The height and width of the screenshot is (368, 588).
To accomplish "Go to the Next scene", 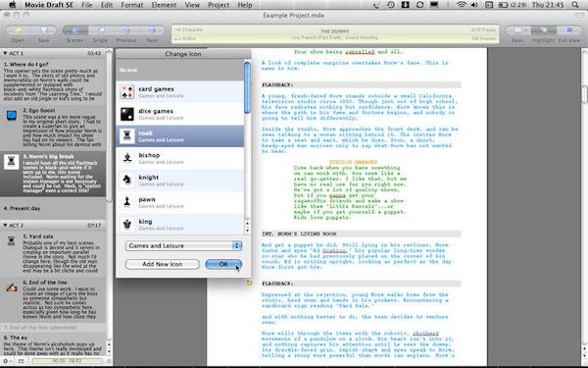I will 152,30.
